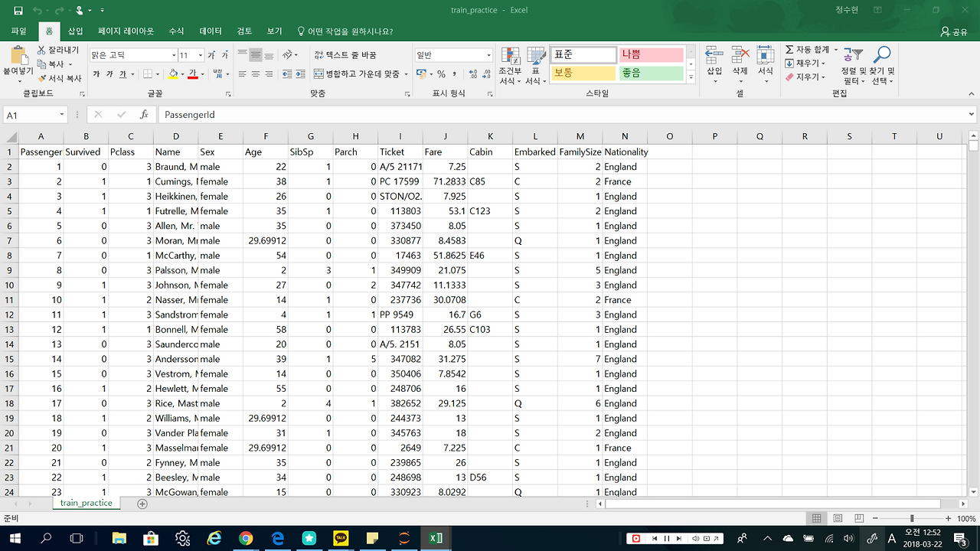This screenshot has width=980, height=551.
Task: Toggle middle vertical alignment
Action: (x=256, y=55)
